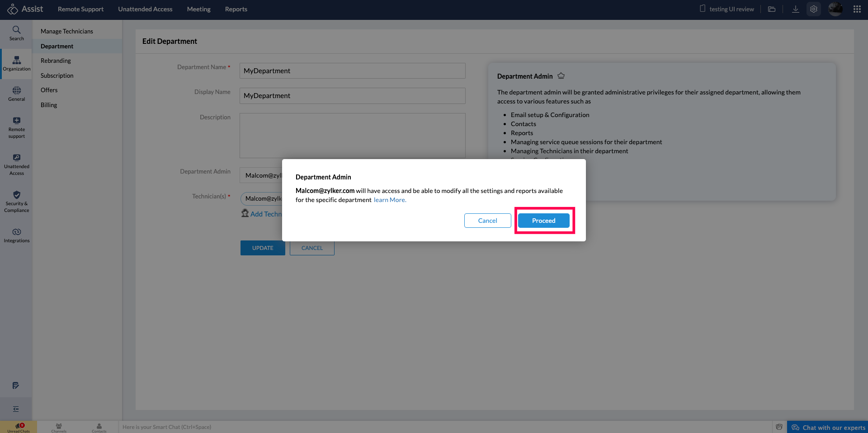Cancel the Department Admin dialog

(487, 221)
